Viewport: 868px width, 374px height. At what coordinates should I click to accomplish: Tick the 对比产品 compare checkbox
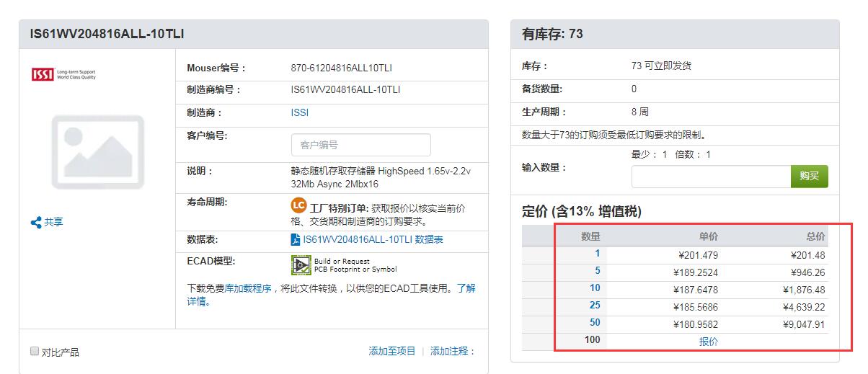point(35,352)
